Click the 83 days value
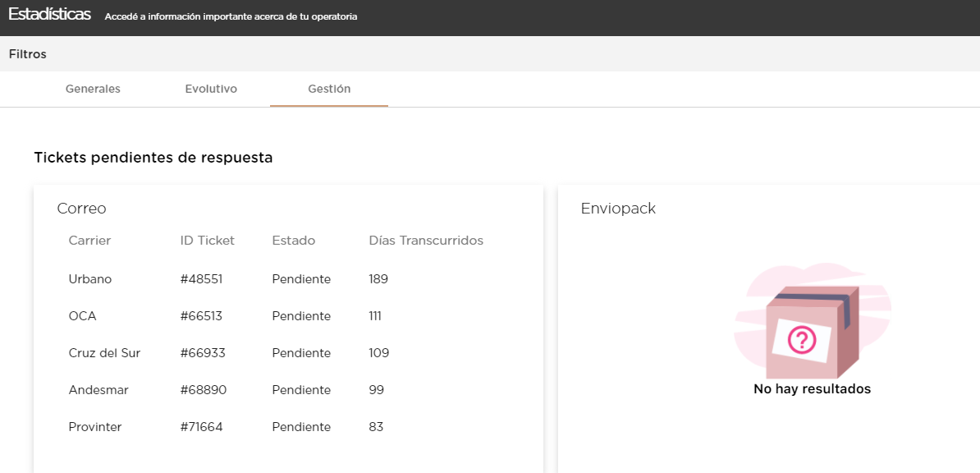This screenshot has height=473, width=980. tap(376, 427)
